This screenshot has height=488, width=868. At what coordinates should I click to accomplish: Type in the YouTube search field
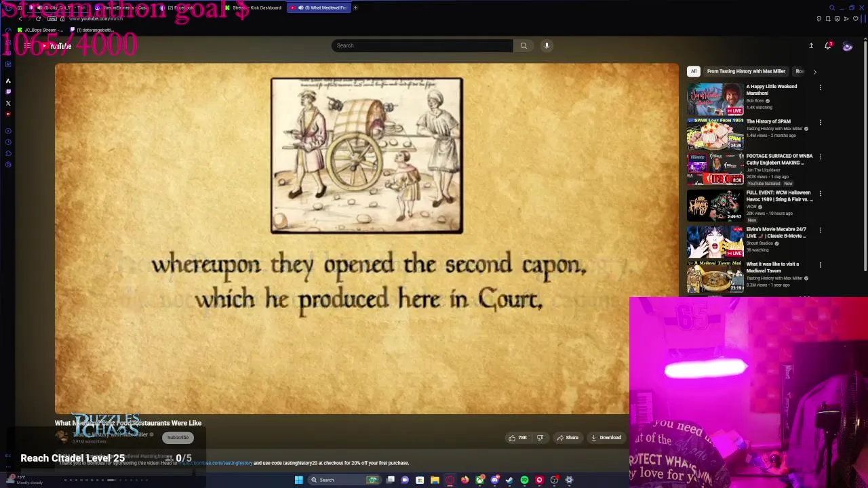422,45
